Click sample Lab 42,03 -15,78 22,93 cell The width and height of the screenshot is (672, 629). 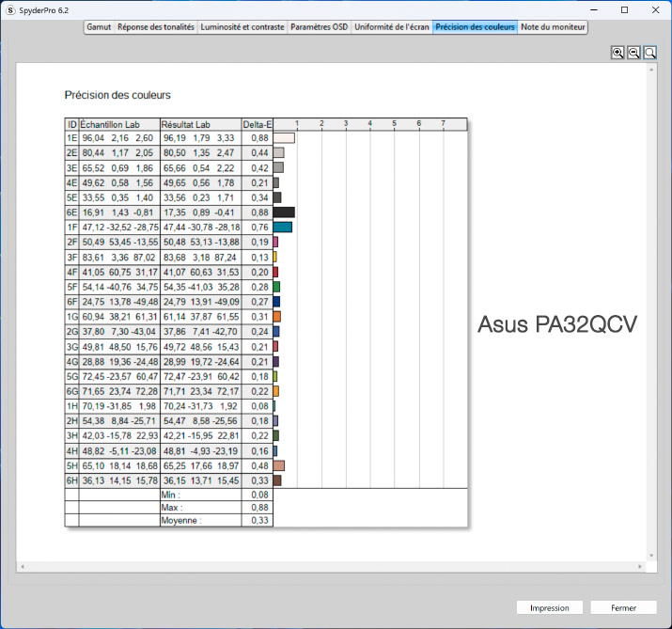point(119,435)
